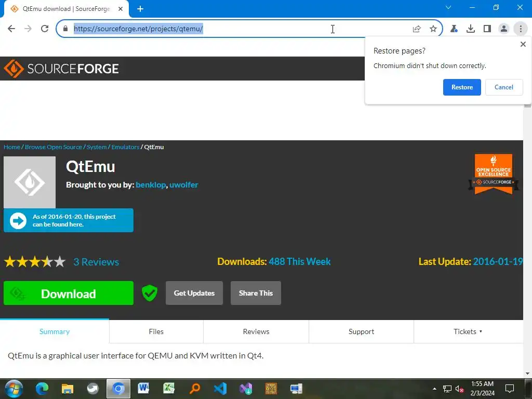Click the muted volume tray icon
The height and width of the screenshot is (399, 532).
tap(459, 389)
